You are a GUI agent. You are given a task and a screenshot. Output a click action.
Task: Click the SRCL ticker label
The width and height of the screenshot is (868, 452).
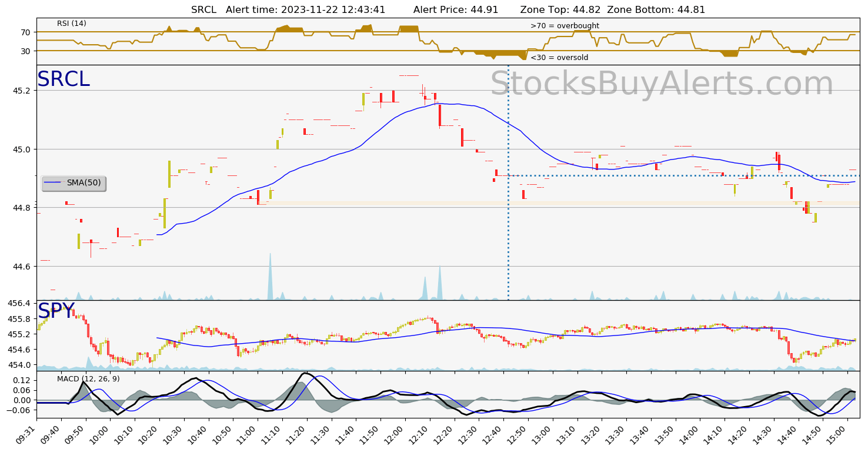pyautogui.click(x=64, y=79)
